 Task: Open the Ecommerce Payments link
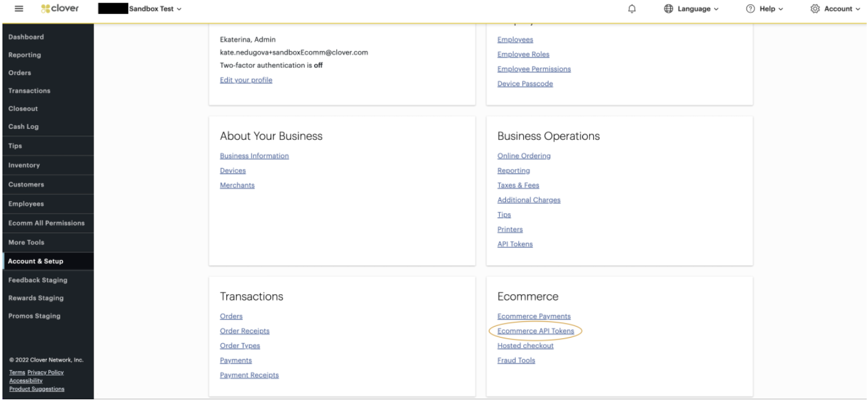[534, 316]
